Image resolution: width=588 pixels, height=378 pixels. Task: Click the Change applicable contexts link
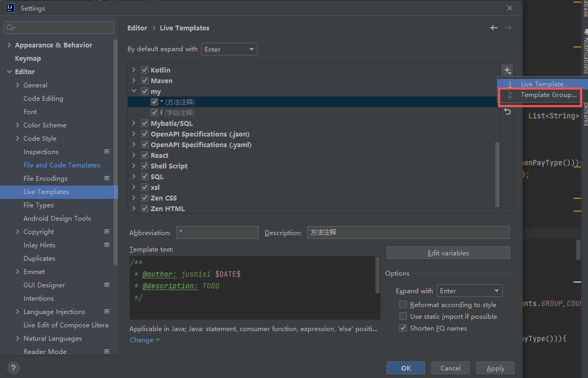(144, 340)
